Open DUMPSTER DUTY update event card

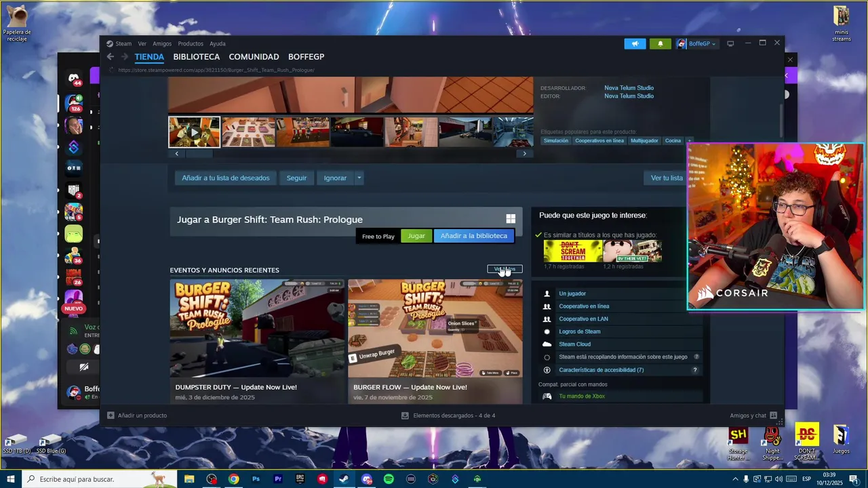pos(257,342)
